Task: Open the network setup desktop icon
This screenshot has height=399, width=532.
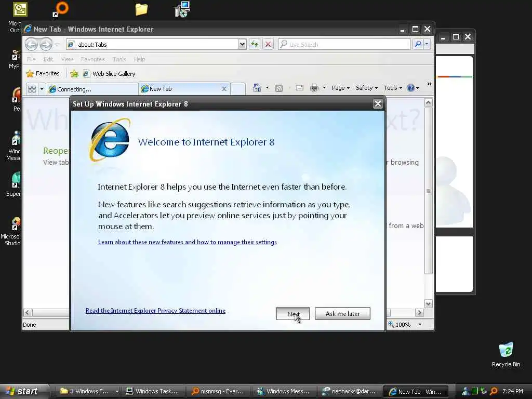Action: 182,9
